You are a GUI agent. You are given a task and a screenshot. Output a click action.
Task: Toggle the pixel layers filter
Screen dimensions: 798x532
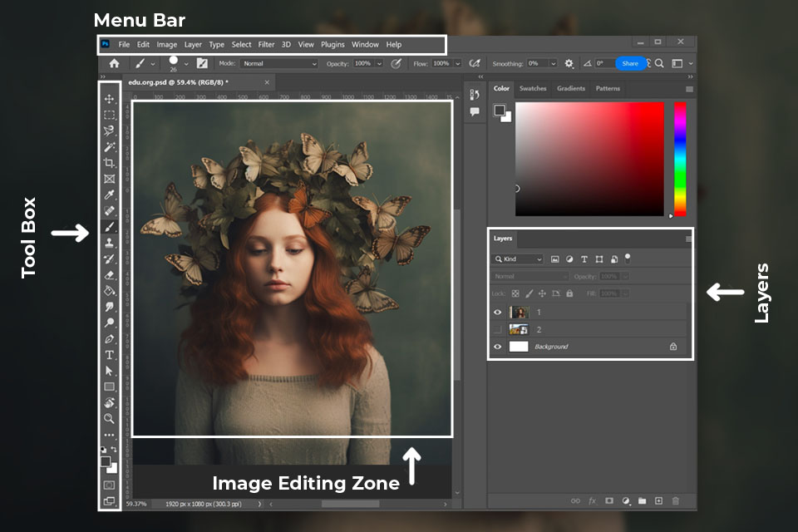pyautogui.click(x=554, y=259)
